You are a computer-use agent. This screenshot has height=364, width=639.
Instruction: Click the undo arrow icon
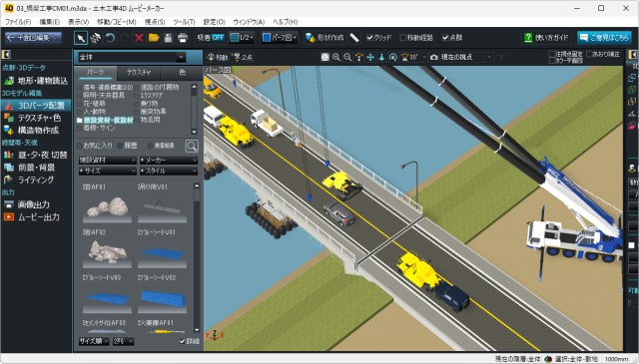(x=110, y=38)
